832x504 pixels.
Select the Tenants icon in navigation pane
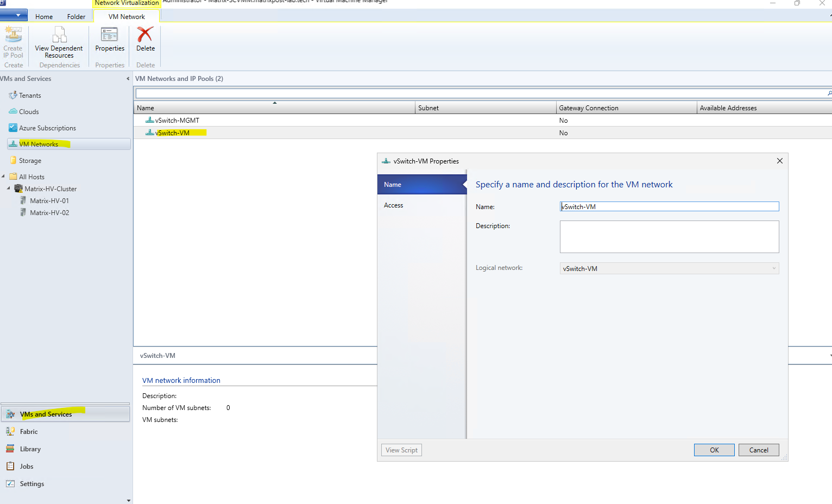[x=13, y=96]
